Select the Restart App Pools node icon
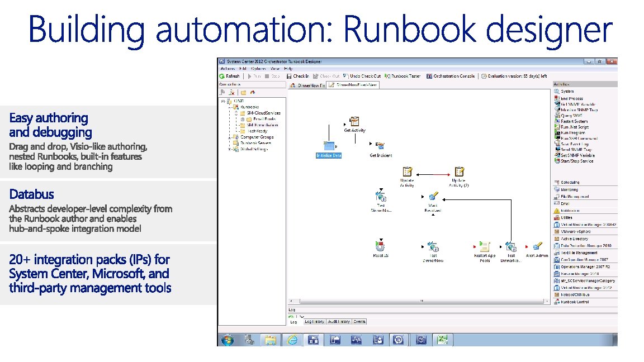Image resolution: width=644 pixels, height=362 pixels. [x=485, y=246]
